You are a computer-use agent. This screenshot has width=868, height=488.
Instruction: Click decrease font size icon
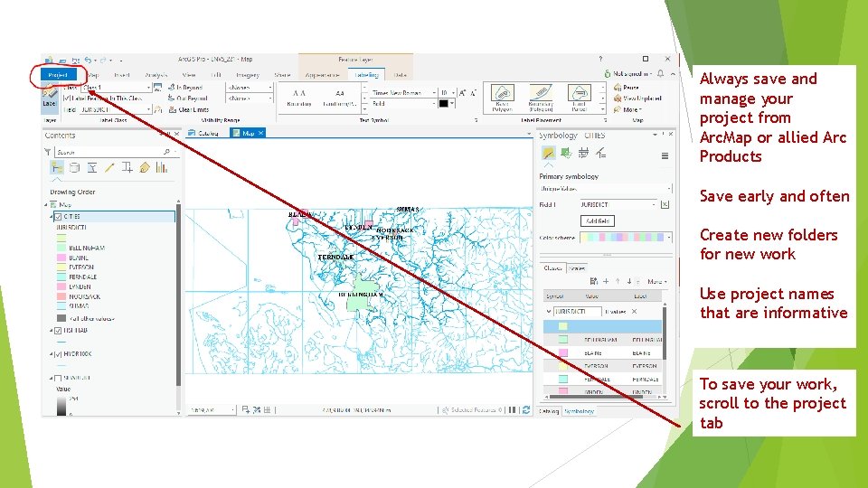[x=473, y=93]
